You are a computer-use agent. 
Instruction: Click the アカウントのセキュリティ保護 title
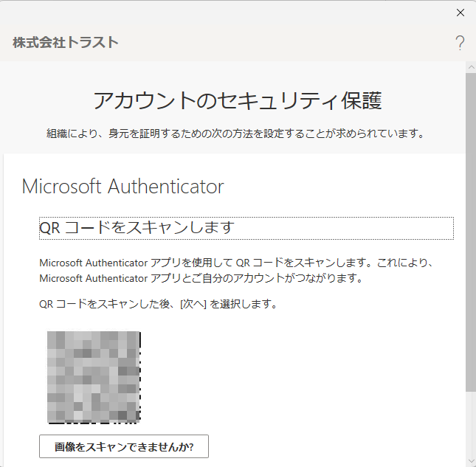(238, 100)
